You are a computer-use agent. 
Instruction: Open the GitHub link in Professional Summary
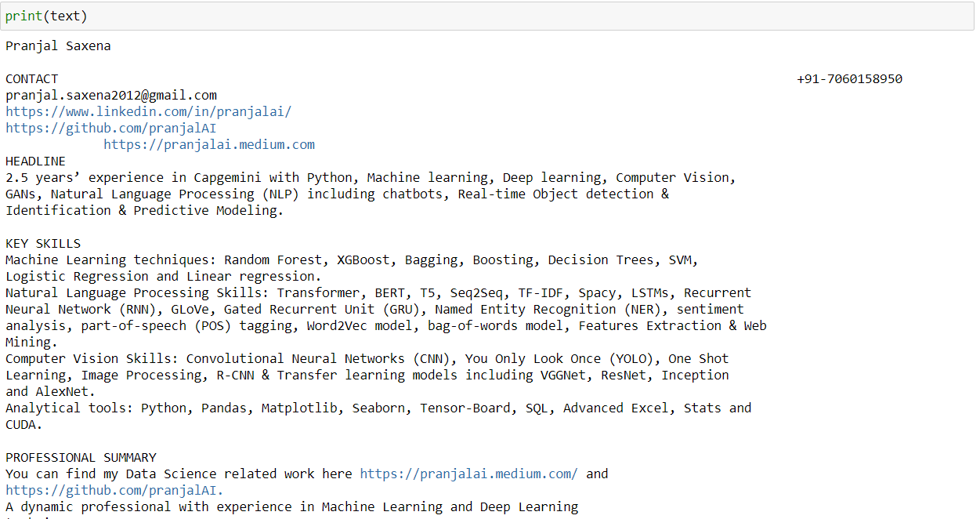pos(114,490)
